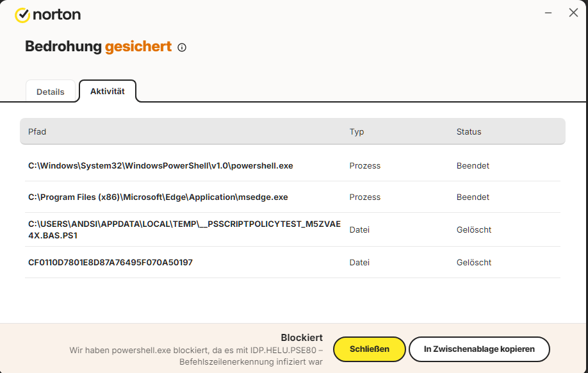The height and width of the screenshot is (373, 588).
Task: Click In Zwischenablage kopieren button
Action: pyautogui.click(x=479, y=349)
